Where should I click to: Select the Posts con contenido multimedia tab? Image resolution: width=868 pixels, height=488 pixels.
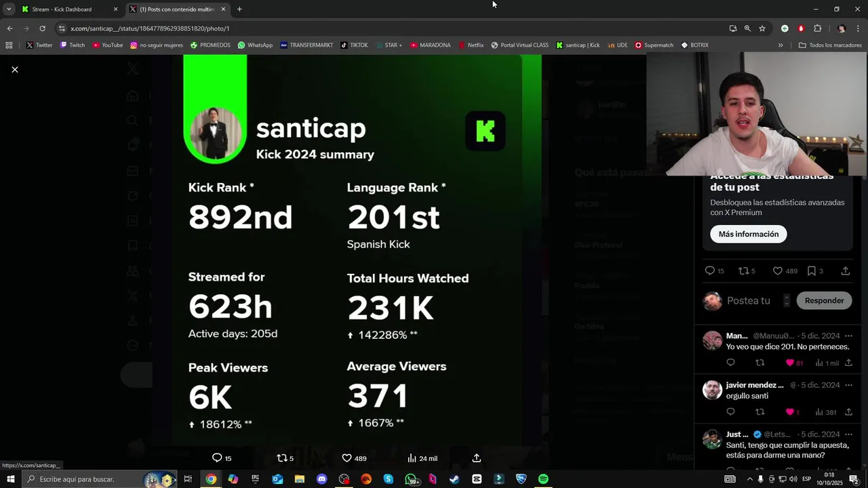tap(178, 9)
